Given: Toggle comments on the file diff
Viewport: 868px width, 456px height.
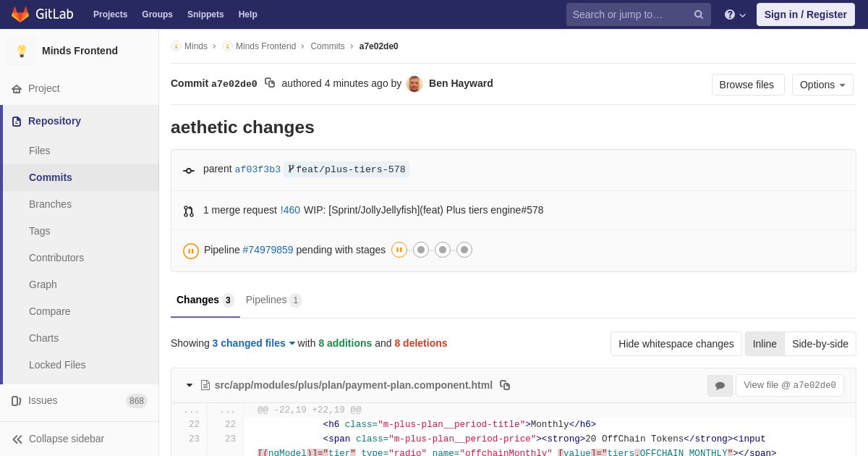Looking at the screenshot, I should pos(720,386).
